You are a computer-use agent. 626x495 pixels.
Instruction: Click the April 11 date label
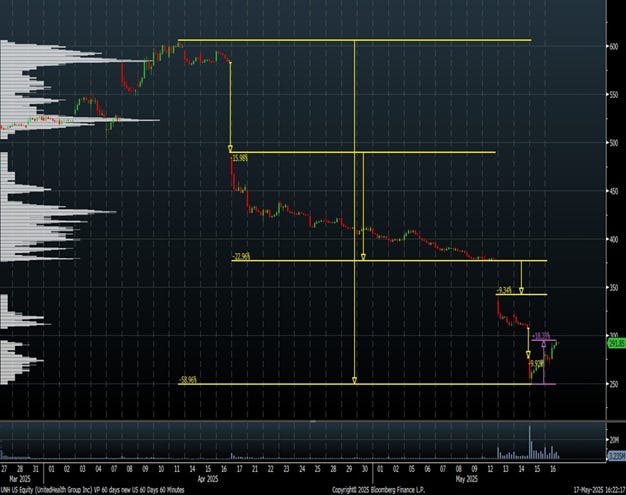(176, 469)
